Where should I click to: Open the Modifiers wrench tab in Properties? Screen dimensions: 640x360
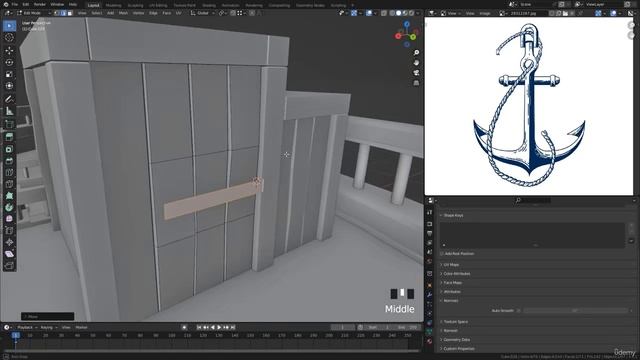pos(429,295)
